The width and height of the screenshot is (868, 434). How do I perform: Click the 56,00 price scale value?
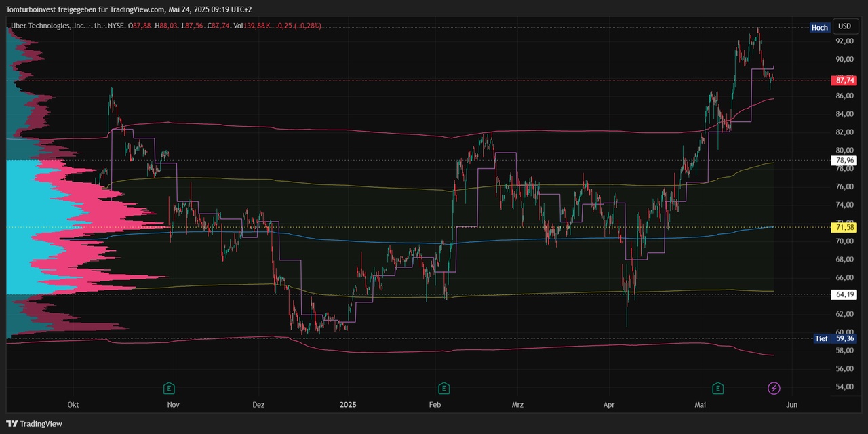click(x=844, y=368)
